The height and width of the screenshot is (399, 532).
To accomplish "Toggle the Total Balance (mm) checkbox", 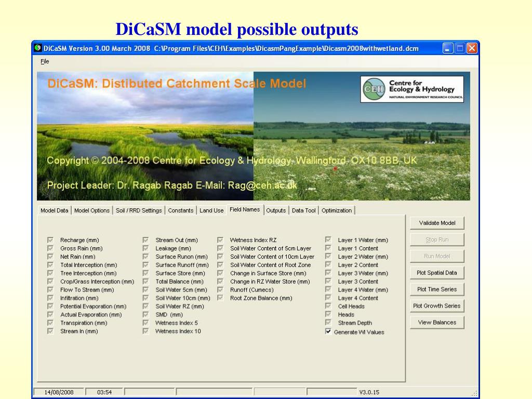I will click(x=146, y=281).
